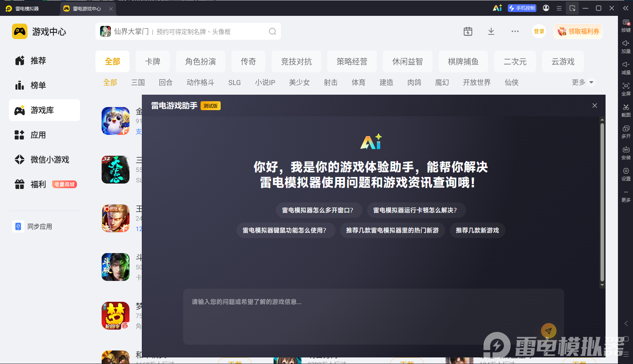Open the three-dot more options menu
The width and height of the screenshot is (633, 364).
[x=515, y=31]
